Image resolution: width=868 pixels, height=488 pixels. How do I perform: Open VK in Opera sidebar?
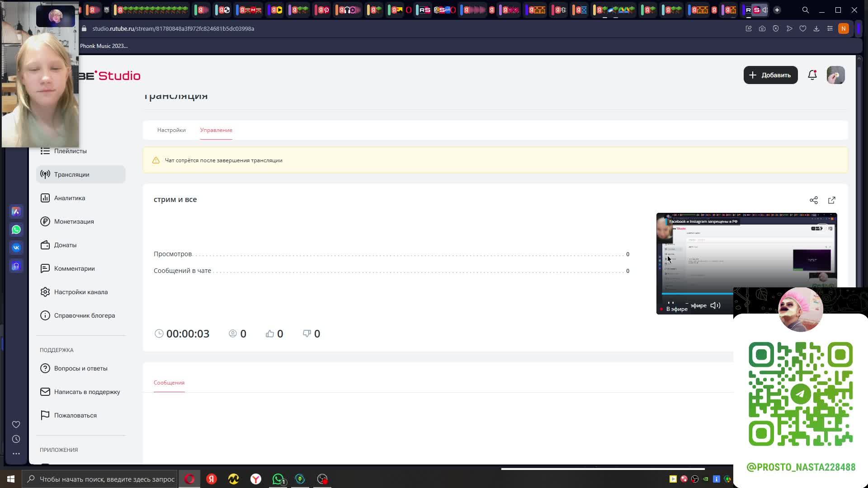(16, 248)
